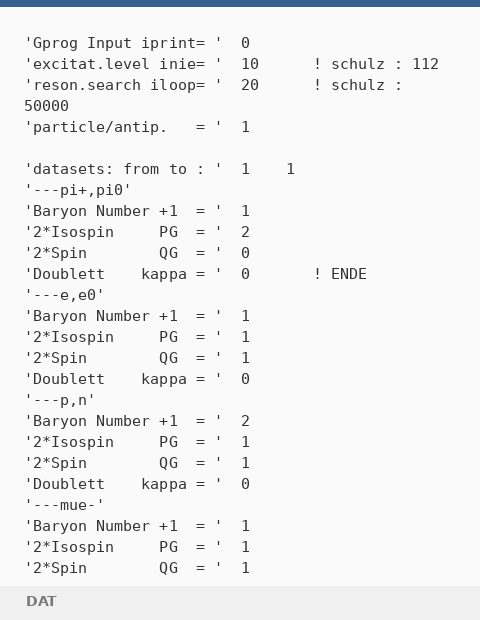Click the value 50000 line
This screenshot has width=480, height=620.
(46, 106)
